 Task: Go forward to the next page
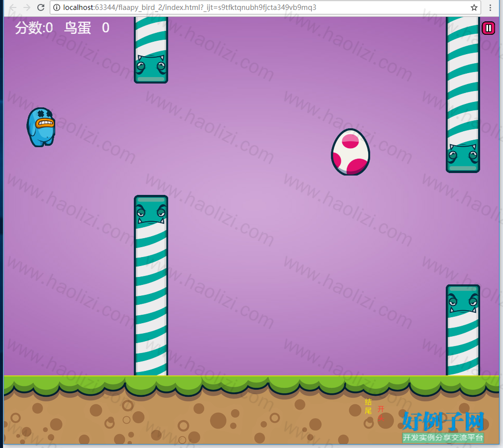(27, 7)
